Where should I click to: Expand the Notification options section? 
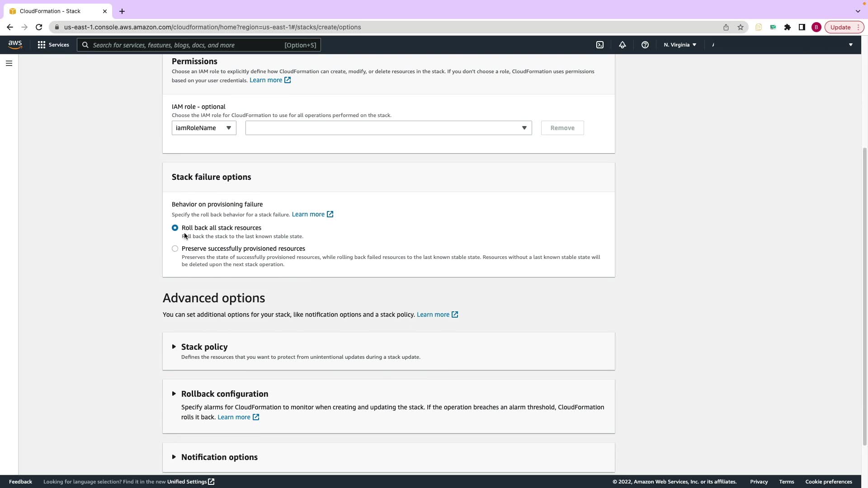pos(219,457)
